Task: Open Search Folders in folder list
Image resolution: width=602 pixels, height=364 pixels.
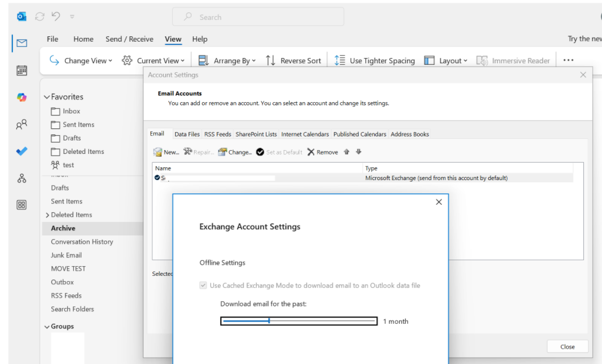Action: [x=73, y=309]
